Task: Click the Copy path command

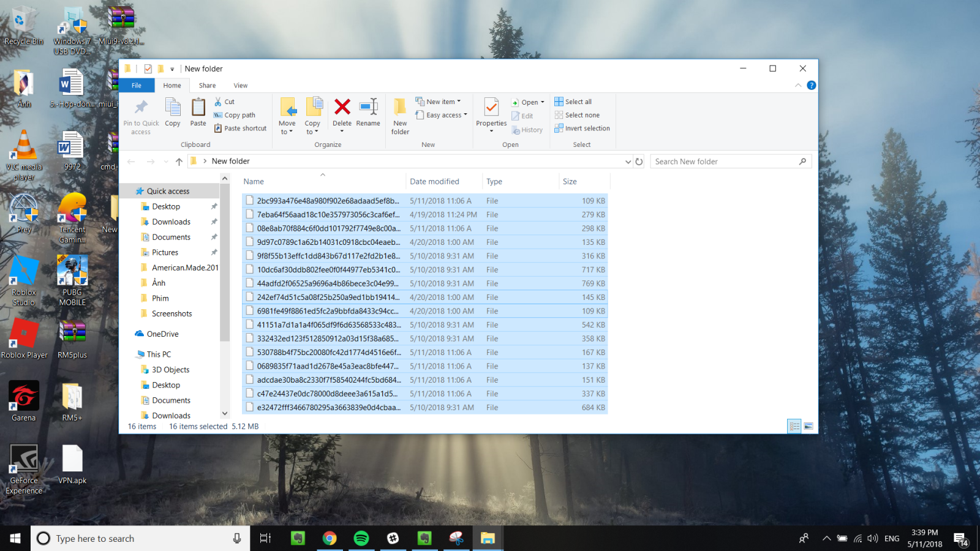Action: pos(234,115)
